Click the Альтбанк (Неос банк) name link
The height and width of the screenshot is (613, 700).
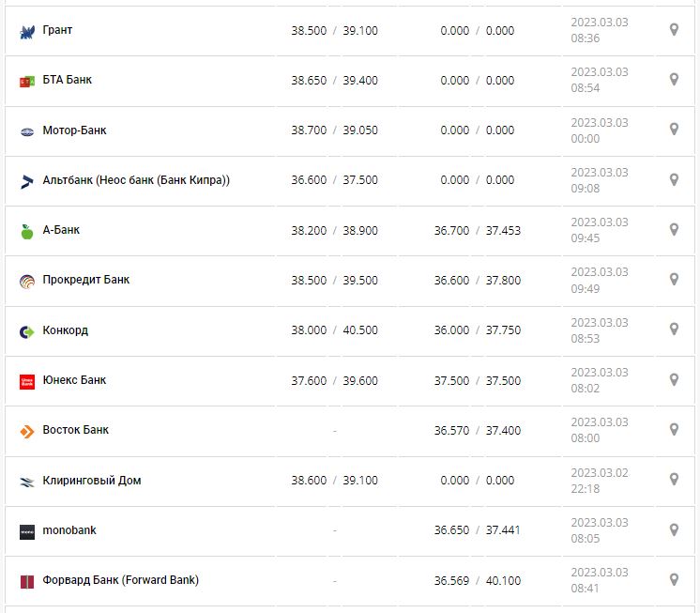click(136, 180)
